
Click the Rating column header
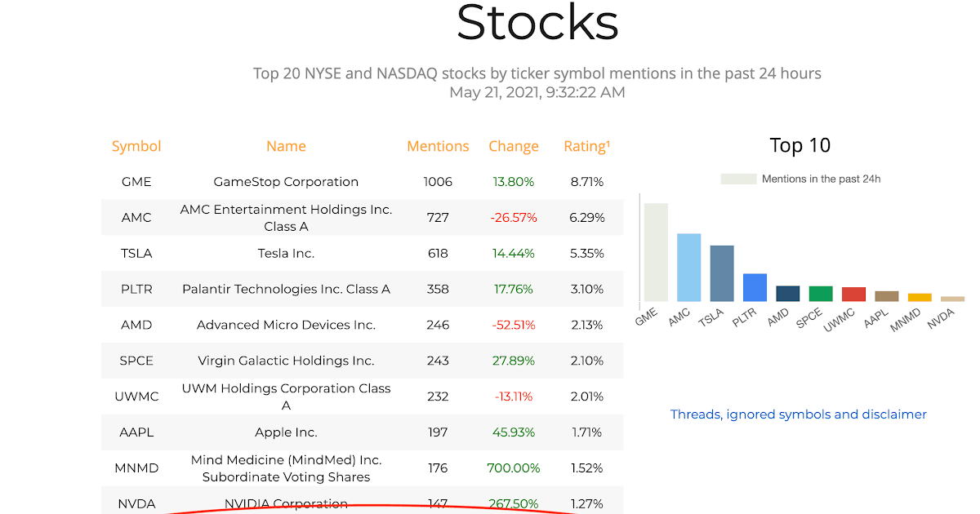pyautogui.click(x=586, y=147)
